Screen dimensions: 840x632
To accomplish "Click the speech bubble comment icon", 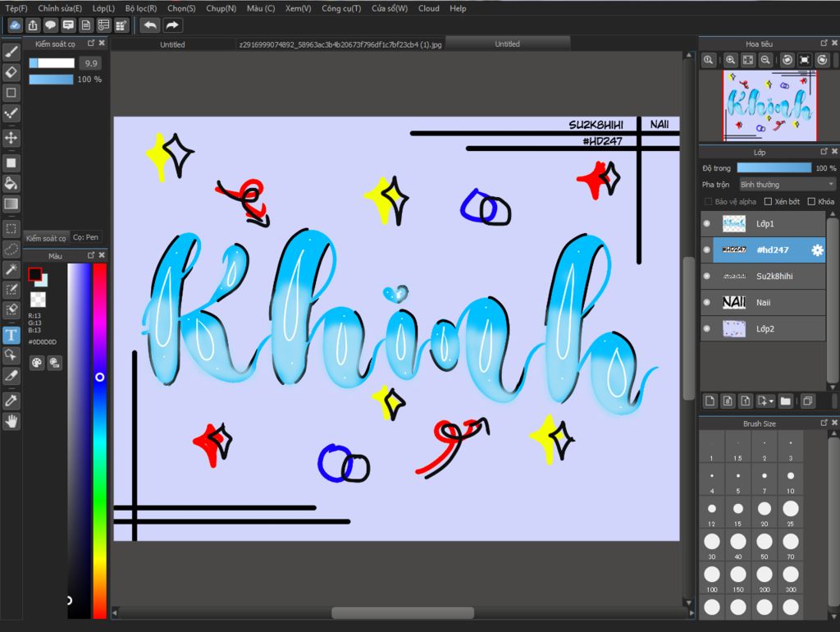I will click(50, 25).
